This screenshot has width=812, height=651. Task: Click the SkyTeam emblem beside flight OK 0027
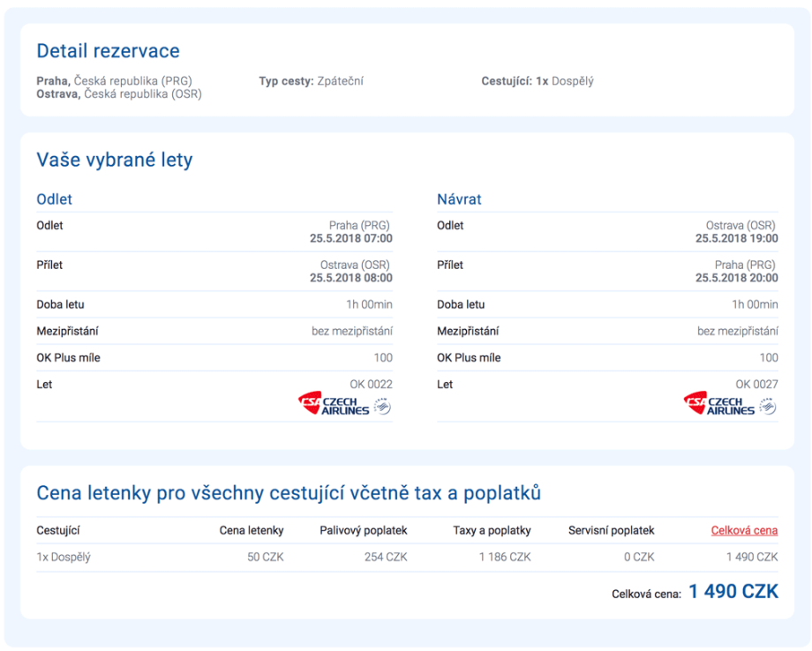tap(768, 406)
